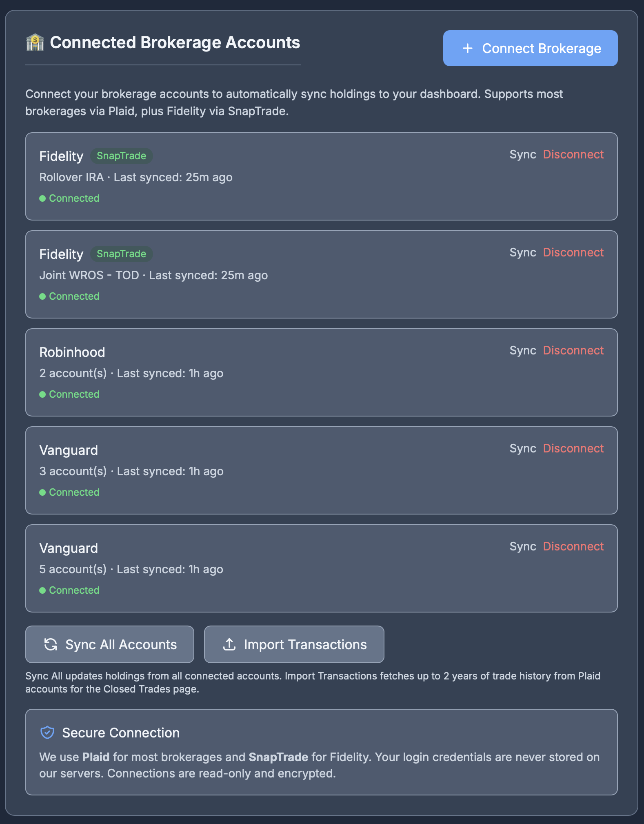This screenshot has height=824, width=644.
Task: Click the green status dot on Robinhood account
Action: 43,394
